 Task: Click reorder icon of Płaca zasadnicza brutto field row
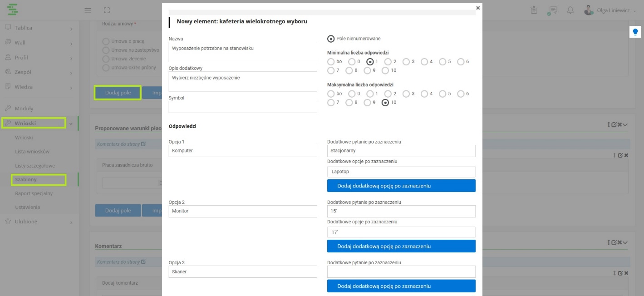[615, 155]
